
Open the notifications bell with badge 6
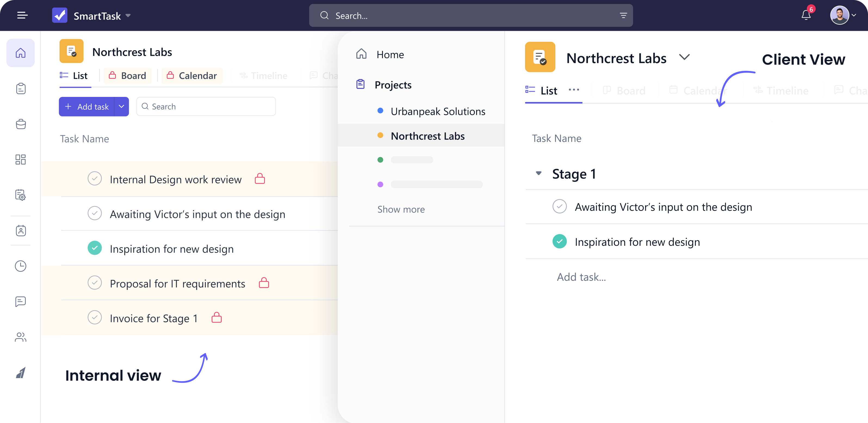click(806, 15)
